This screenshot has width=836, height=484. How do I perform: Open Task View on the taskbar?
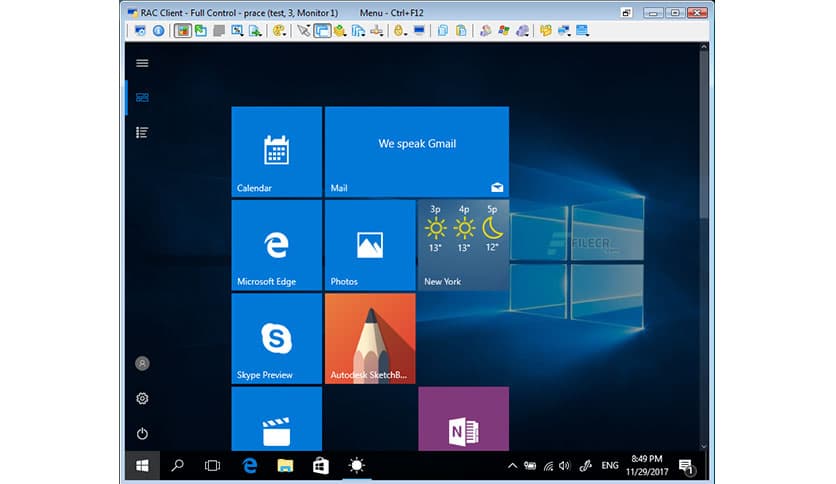point(212,466)
